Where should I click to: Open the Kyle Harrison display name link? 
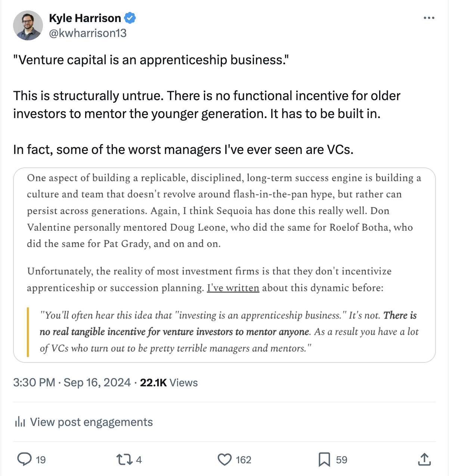tap(85, 18)
